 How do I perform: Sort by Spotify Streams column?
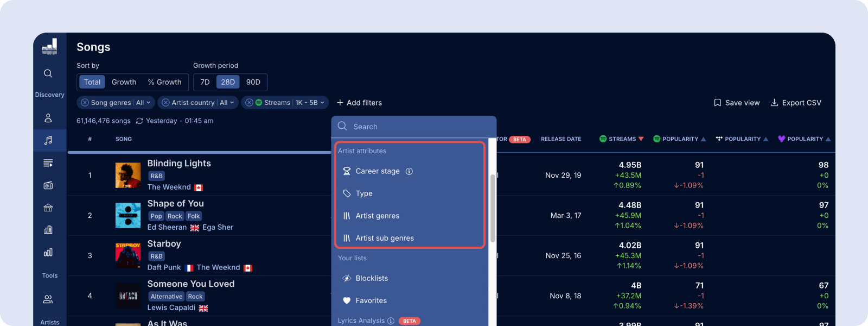coord(622,139)
